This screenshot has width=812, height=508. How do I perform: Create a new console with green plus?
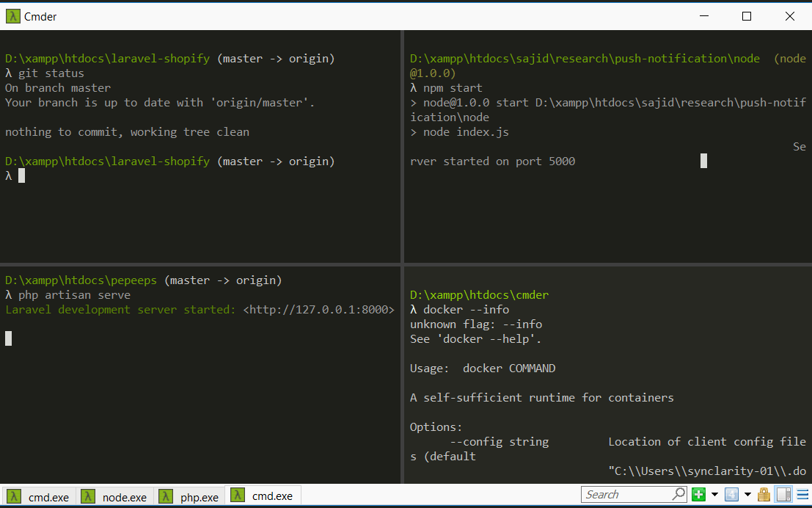tap(698, 495)
